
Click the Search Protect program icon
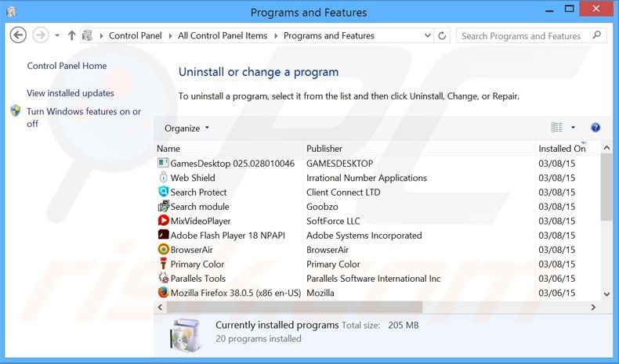[163, 192]
